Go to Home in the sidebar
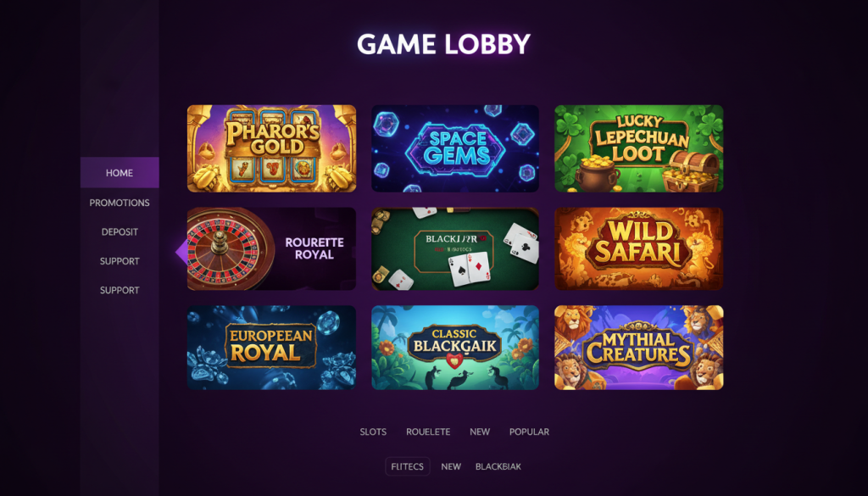This screenshot has width=868, height=496. tap(120, 173)
